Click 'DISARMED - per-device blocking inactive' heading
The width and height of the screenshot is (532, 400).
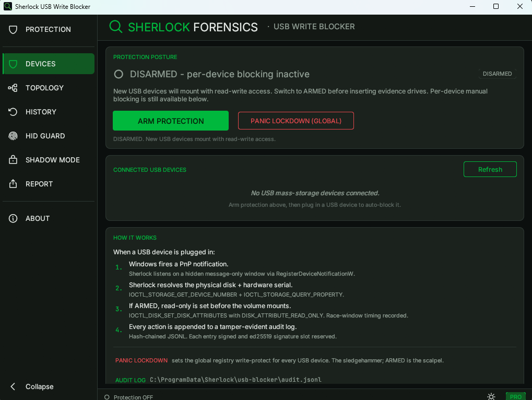219,74
